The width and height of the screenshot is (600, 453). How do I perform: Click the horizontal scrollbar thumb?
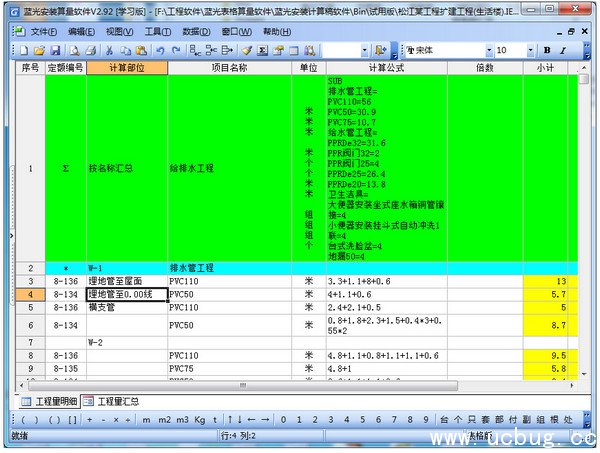tap(243, 385)
